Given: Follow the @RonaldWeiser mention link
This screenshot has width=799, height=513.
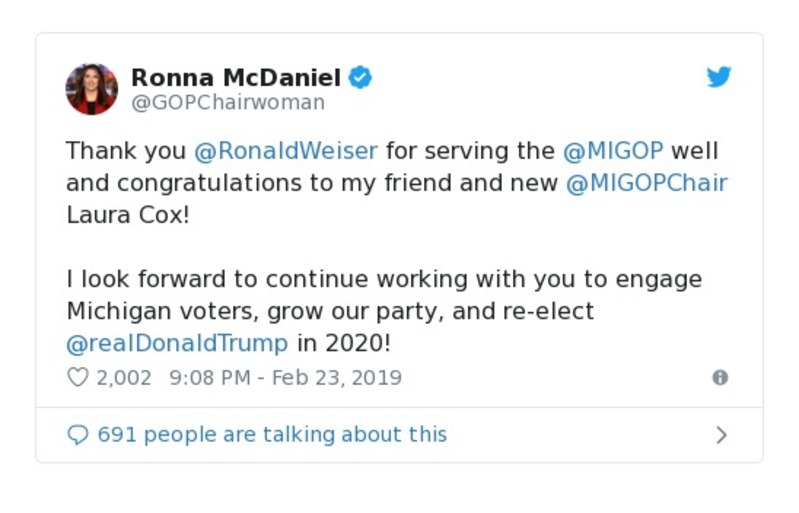Looking at the screenshot, I should [x=286, y=151].
